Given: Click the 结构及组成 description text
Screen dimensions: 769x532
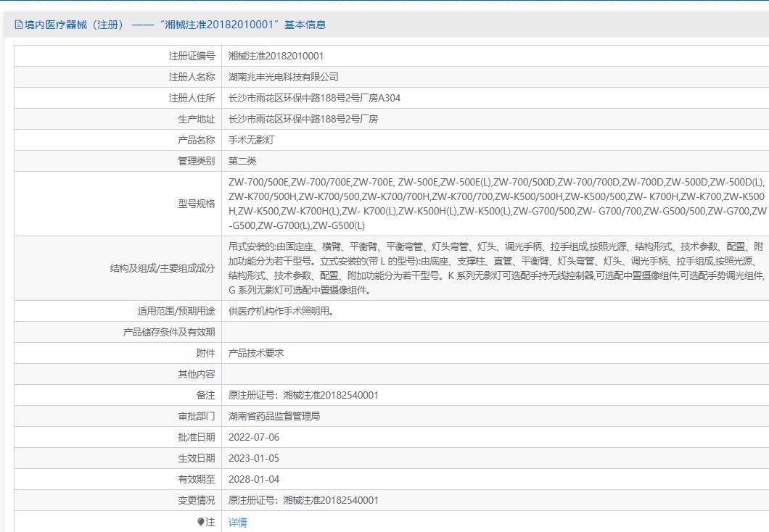Looking at the screenshot, I should coord(497,267).
